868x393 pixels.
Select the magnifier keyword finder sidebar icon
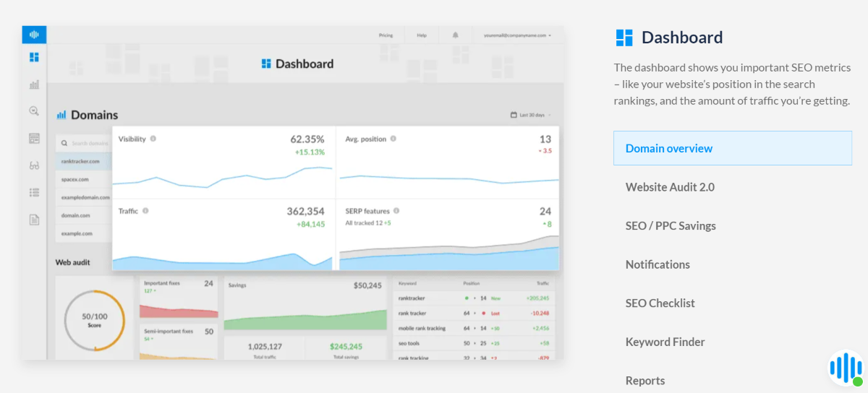click(34, 111)
